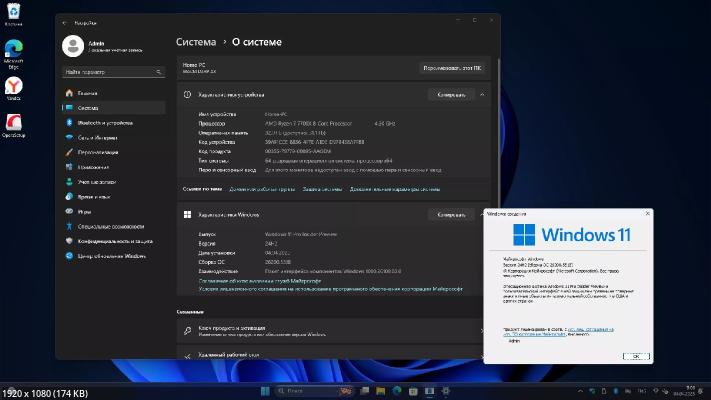This screenshot has width=711, height=400.
Task: Click the taskbar search box
Action: (x=315, y=391)
